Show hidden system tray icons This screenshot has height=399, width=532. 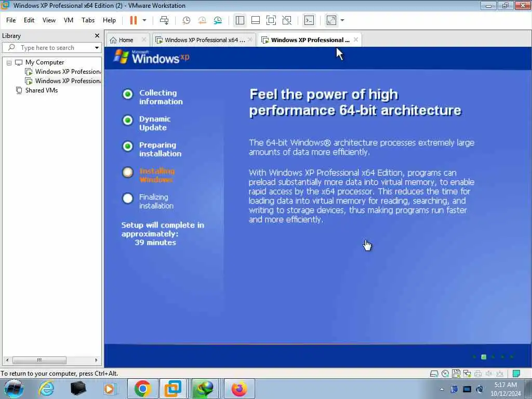pos(442,389)
